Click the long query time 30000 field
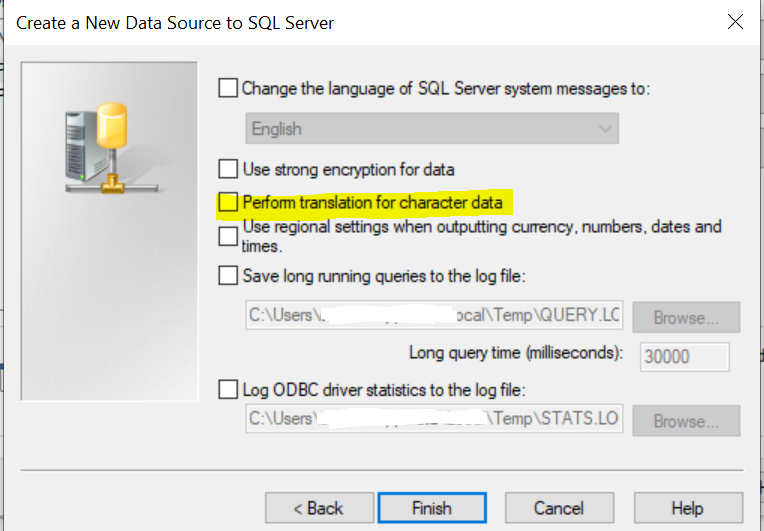 pos(685,357)
